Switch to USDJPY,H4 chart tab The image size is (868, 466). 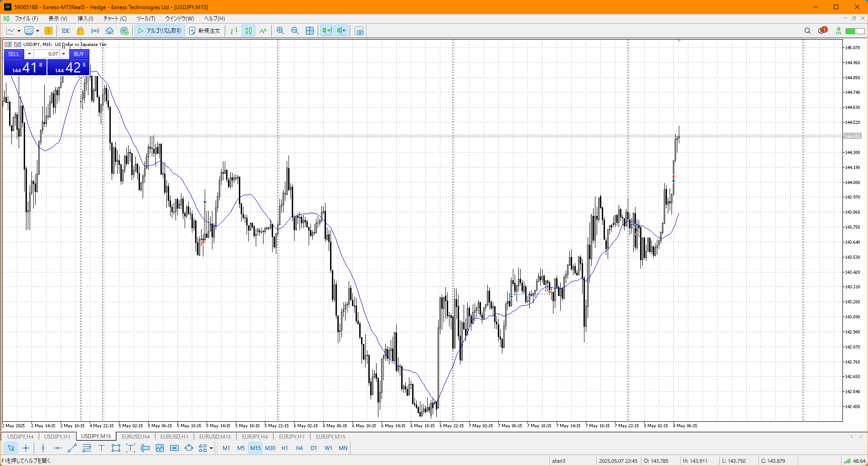pos(20,436)
